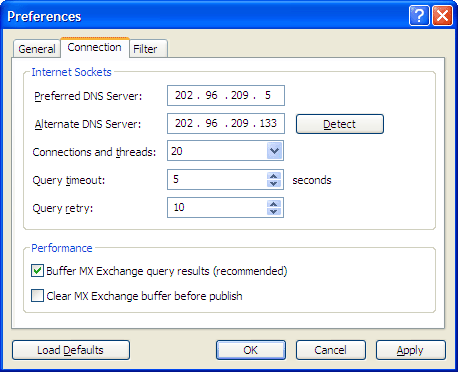Close the Preferences dialog
This screenshot has width=458, height=372.
(x=442, y=16)
